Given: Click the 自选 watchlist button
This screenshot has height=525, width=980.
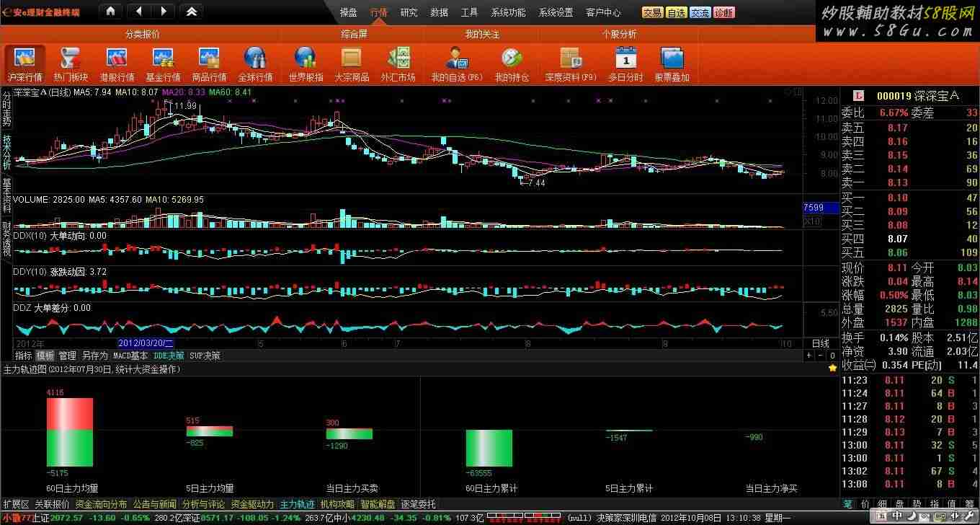Looking at the screenshot, I should 677,12.
